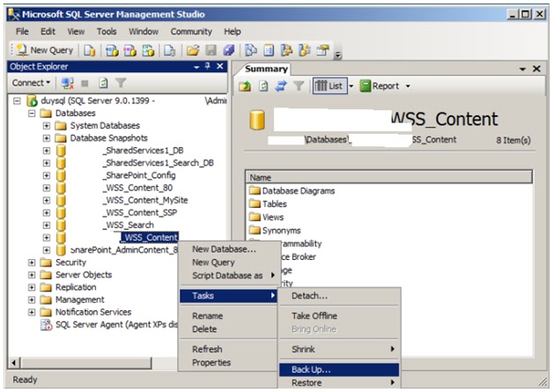This screenshot has height=392, width=553.
Task: Click the grayed Save disk icon
Action: [x=211, y=50]
